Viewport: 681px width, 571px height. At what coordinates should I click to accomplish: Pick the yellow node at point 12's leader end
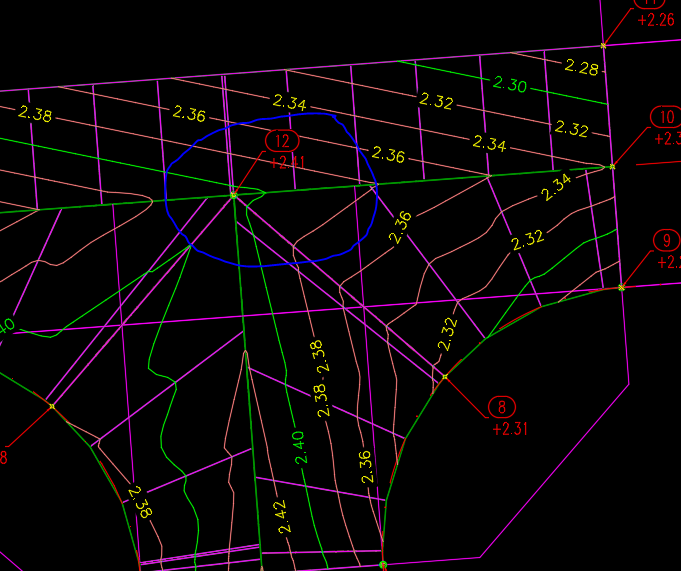pos(234,195)
